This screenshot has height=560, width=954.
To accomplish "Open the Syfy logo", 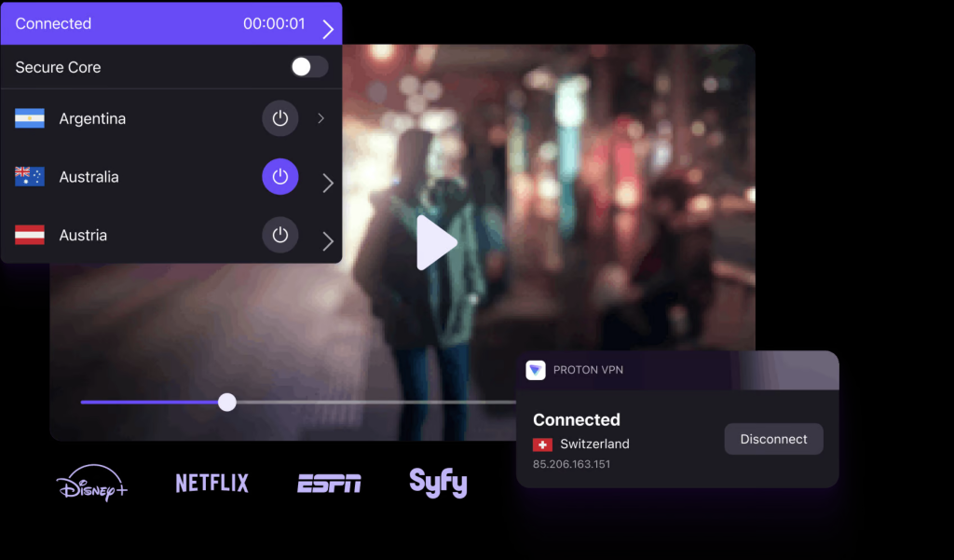I will (x=438, y=483).
